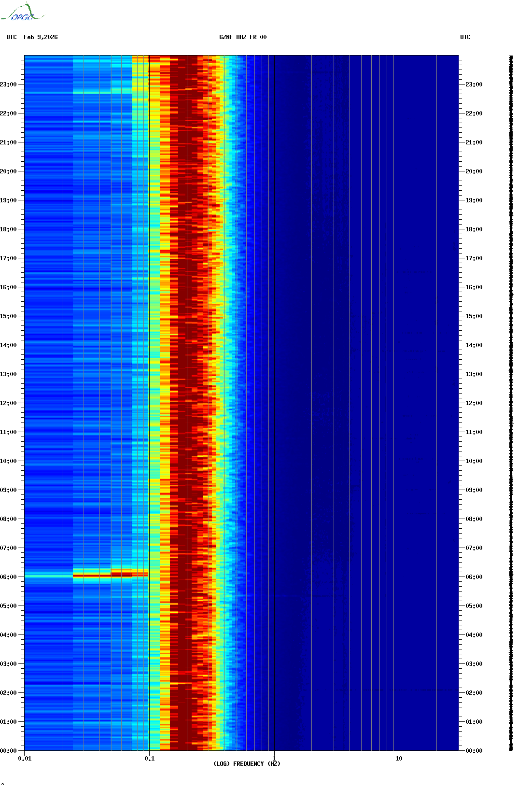532x789 pixels.
Task: Click the 03:00 time label on right axis
Action: coord(474,664)
